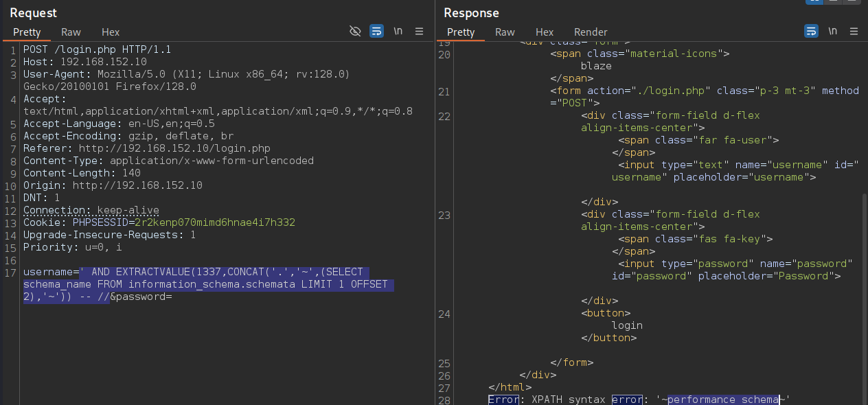
Task: Click the 'Response' panel title
Action: [471, 12]
